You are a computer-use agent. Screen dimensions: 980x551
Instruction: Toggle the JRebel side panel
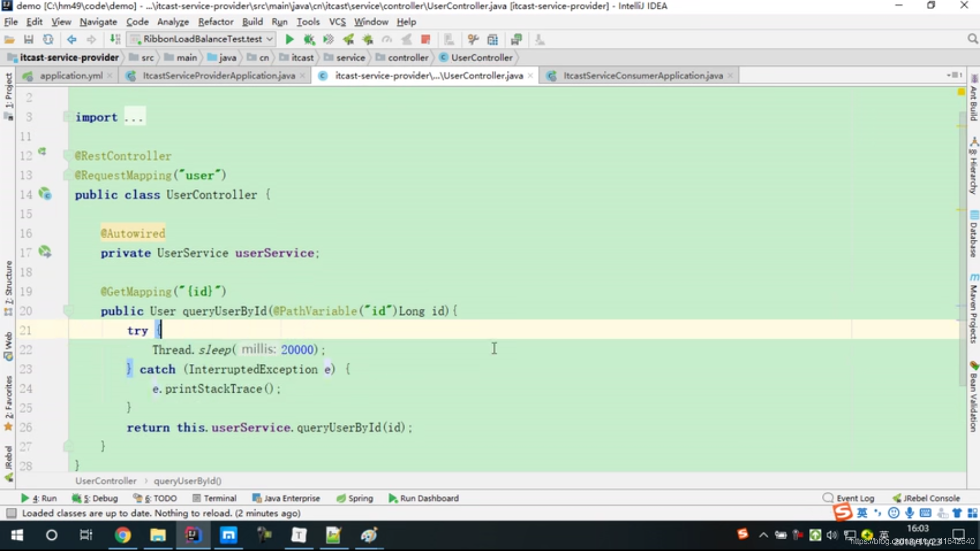8,463
